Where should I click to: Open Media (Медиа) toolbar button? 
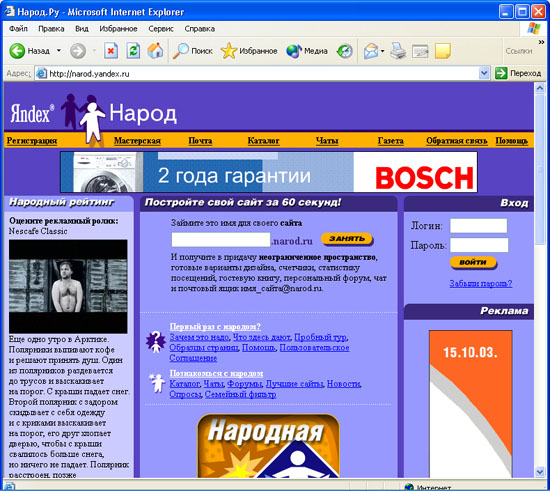pyautogui.click(x=306, y=51)
